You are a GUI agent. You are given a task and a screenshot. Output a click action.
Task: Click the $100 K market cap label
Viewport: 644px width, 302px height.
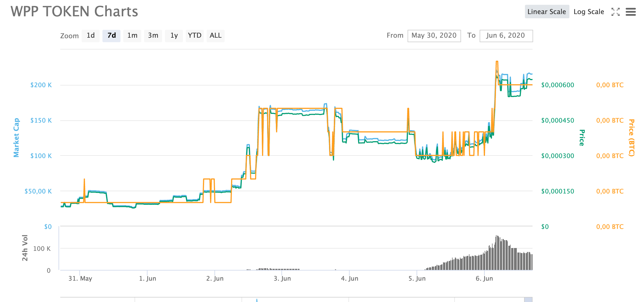click(x=41, y=156)
